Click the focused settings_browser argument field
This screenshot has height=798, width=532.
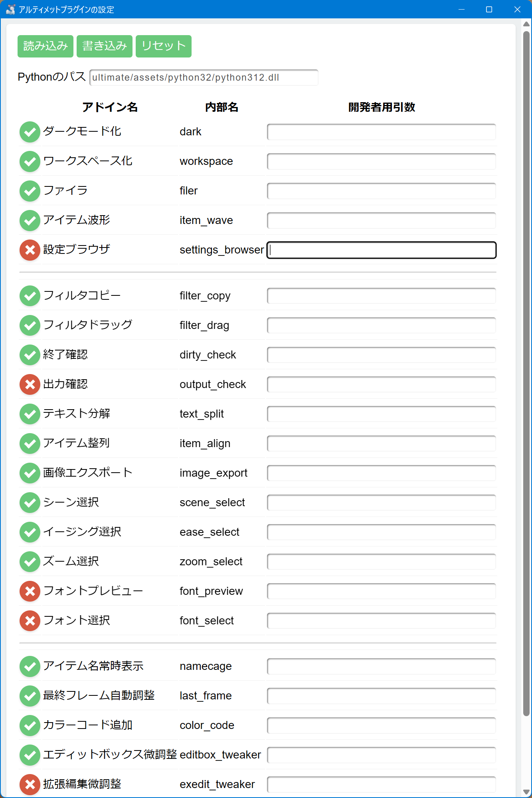(382, 250)
